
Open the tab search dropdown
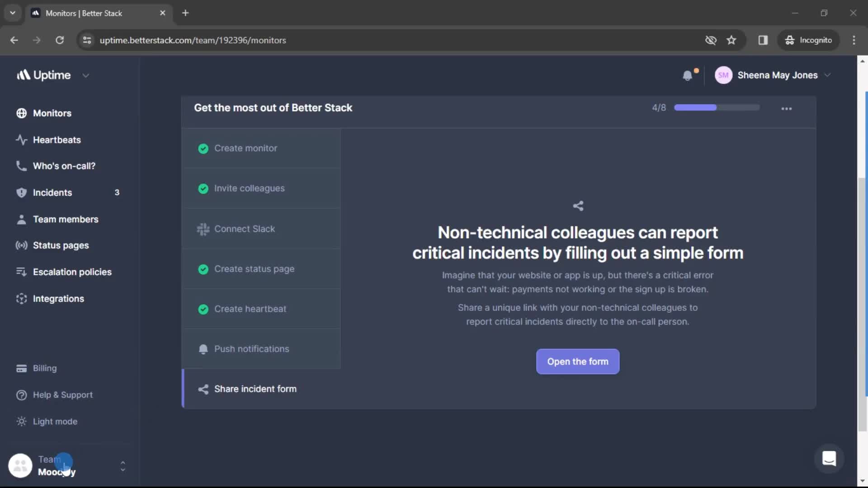13,13
